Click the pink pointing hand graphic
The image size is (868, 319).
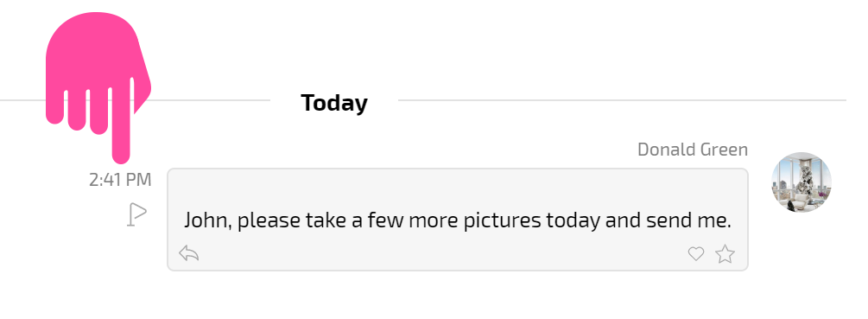tap(98, 83)
